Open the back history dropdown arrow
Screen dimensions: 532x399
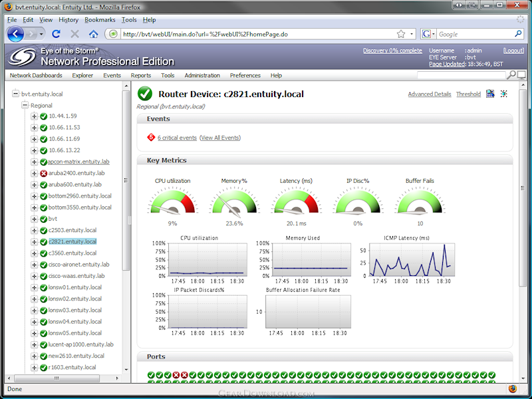[x=41, y=34]
